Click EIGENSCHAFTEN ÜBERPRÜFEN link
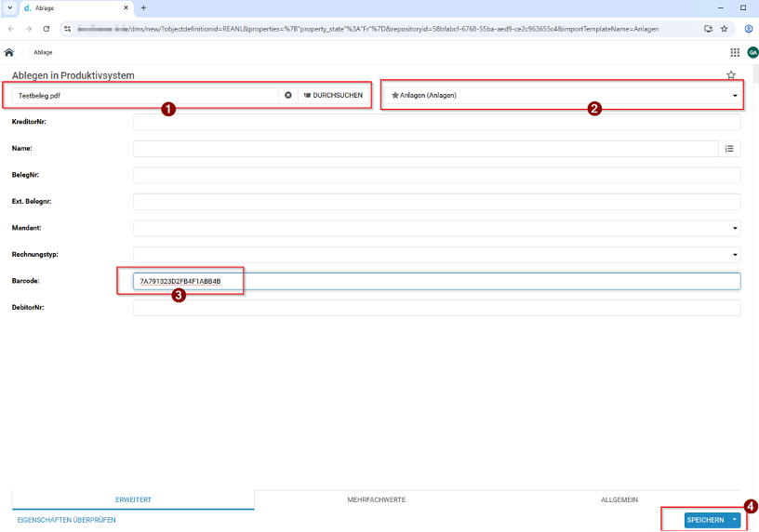The width and height of the screenshot is (759, 532). [x=66, y=520]
